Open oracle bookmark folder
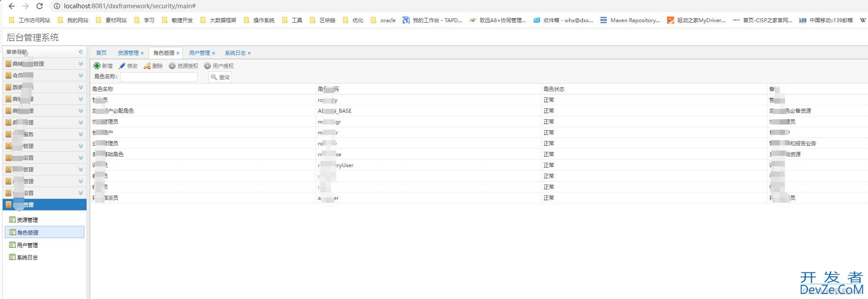Image resolution: width=868 pixels, height=299 pixels. (x=383, y=20)
